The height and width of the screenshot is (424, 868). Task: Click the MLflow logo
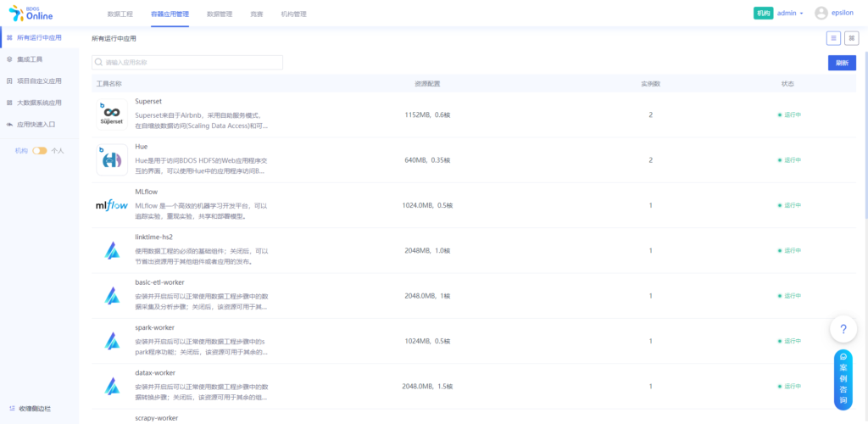(x=112, y=205)
